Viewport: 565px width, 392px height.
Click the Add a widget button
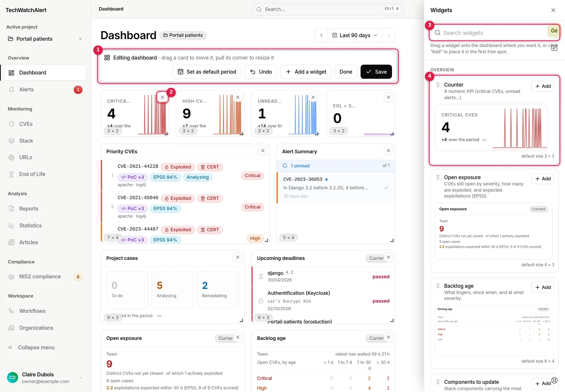306,72
